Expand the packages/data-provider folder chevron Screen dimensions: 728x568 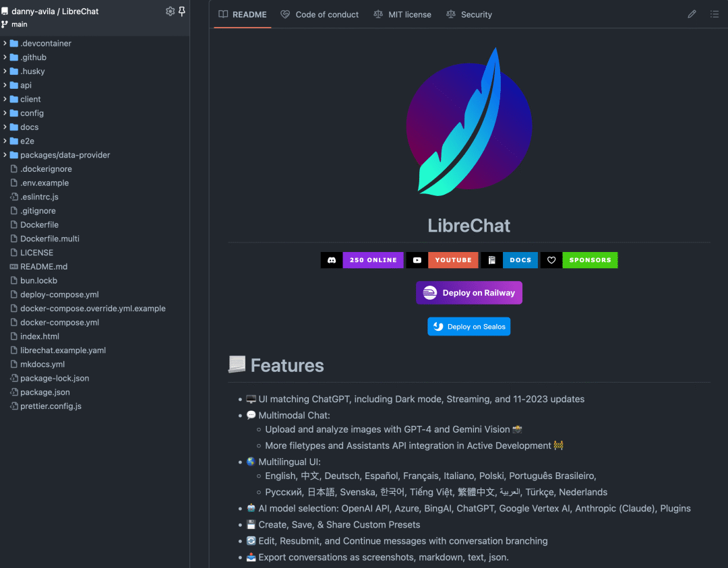click(5, 154)
